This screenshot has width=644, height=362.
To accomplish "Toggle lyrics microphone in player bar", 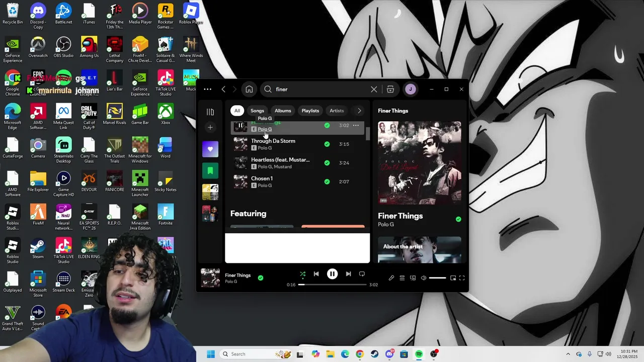I will click(x=391, y=278).
